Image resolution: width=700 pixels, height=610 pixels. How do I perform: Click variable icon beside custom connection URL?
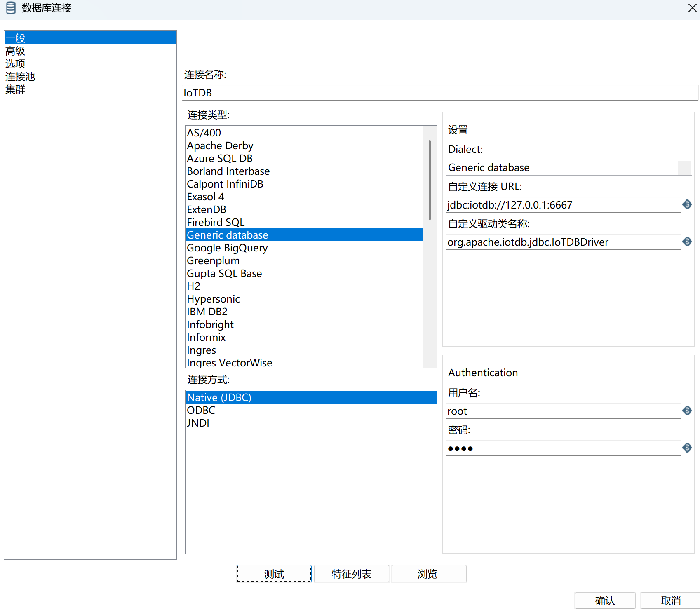tap(687, 204)
